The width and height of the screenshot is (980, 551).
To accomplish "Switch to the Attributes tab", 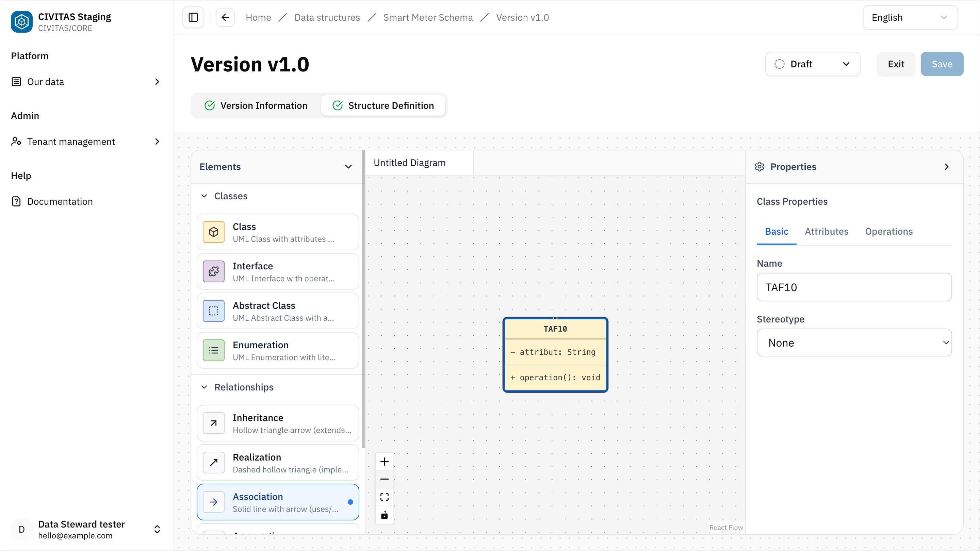I will point(826,231).
